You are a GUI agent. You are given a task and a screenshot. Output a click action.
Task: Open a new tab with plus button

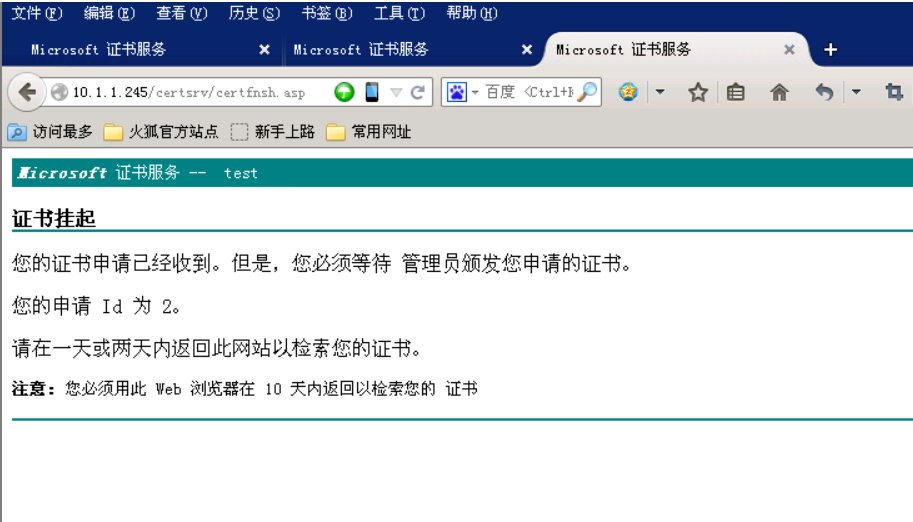[831, 50]
